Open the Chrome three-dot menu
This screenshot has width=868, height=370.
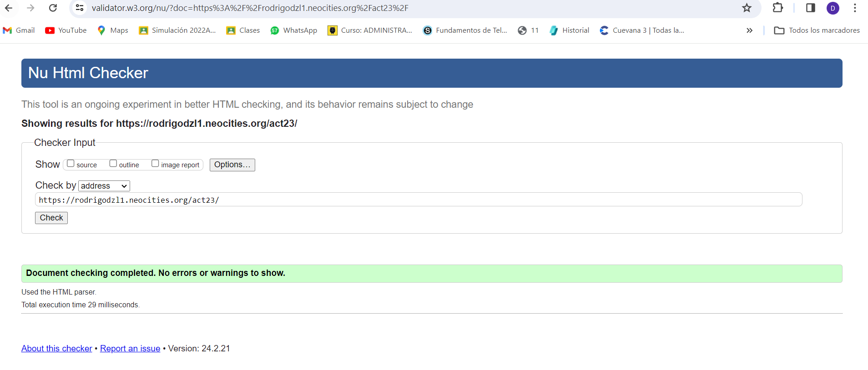(855, 8)
